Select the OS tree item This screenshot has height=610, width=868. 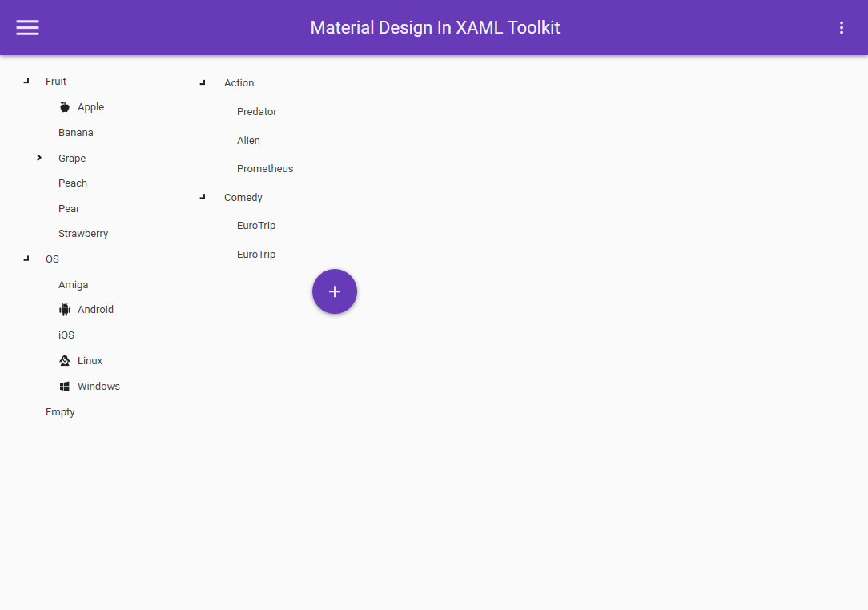click(52, 259)
